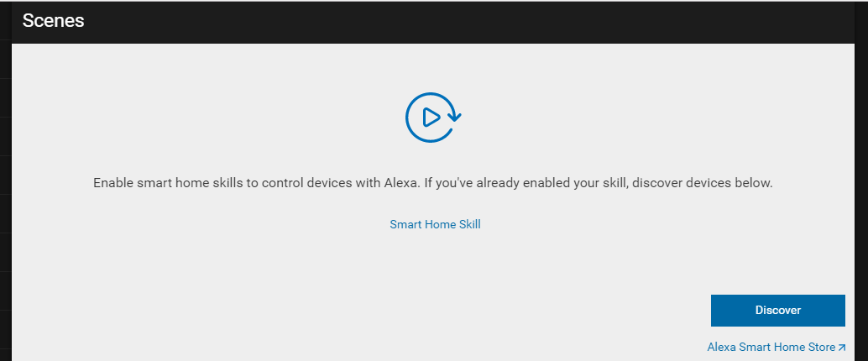
Task: Click the word 'Smart' in Smart Home Skill link
Action: (x=405, y=224)
